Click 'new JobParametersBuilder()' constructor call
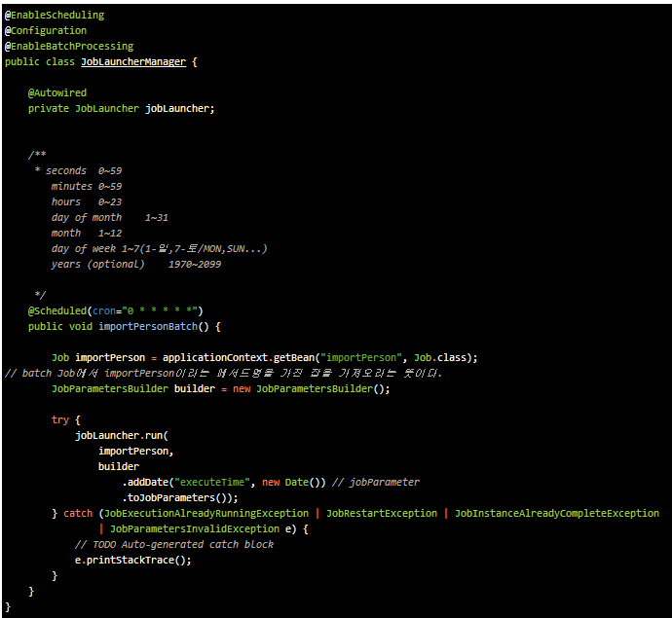672x618 pixels. (311, 389)
